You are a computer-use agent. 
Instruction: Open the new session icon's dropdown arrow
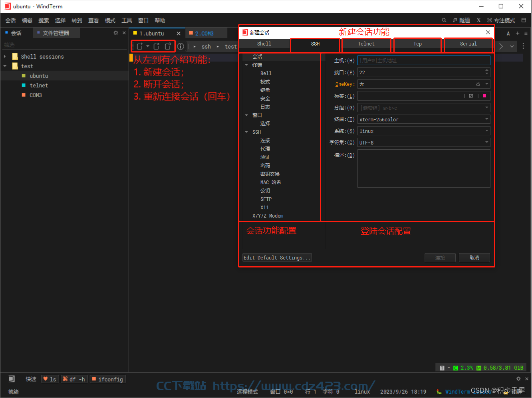click(x=148, y=46)
